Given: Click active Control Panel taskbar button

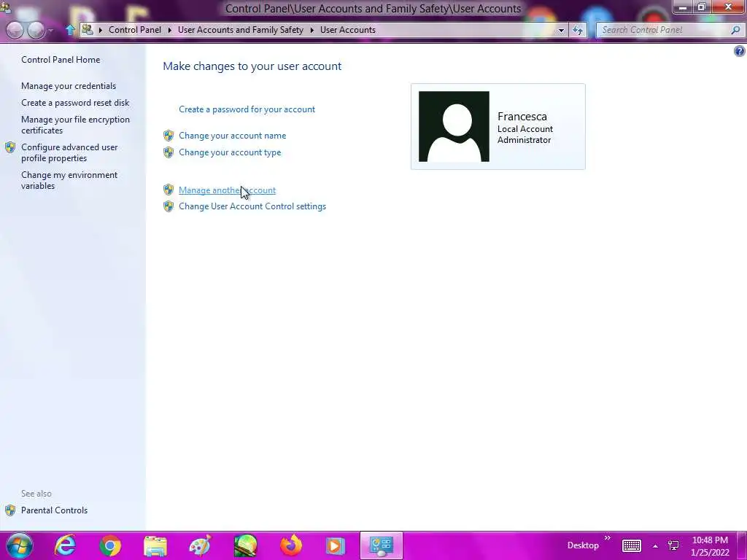Looking at the screenshot, I should coord(381,545).
